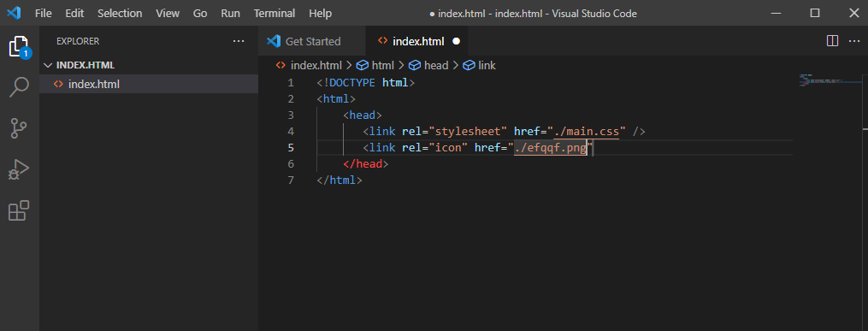
Task: Open the Terminal menu
Action: pos(275,13)
